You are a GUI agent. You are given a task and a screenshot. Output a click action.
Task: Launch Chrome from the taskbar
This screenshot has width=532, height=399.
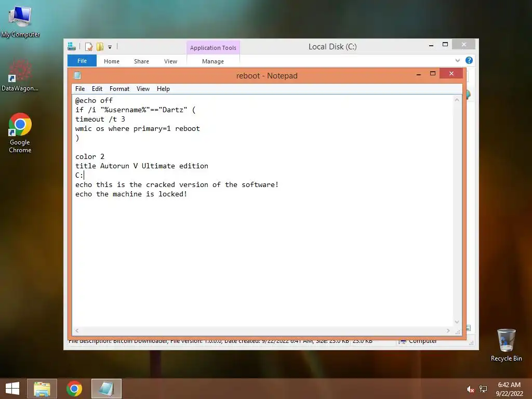click(74, 389)
